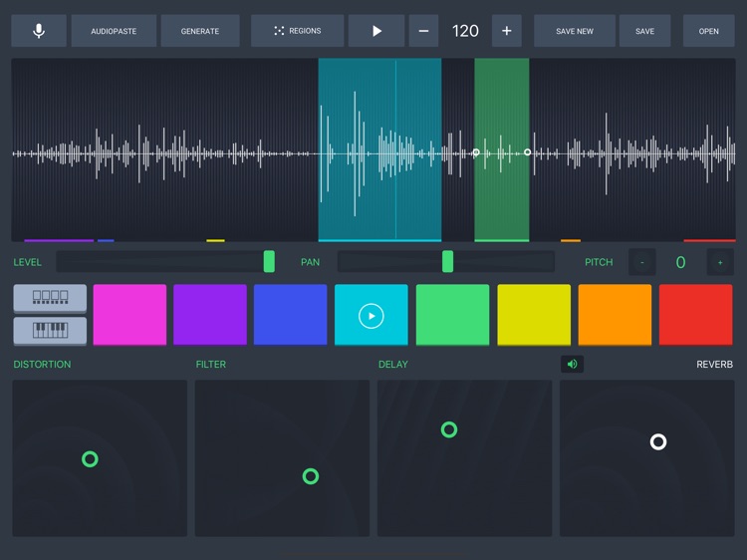Click the red region marker under waveform
747x560 pixels.
(x=709, y=241)
